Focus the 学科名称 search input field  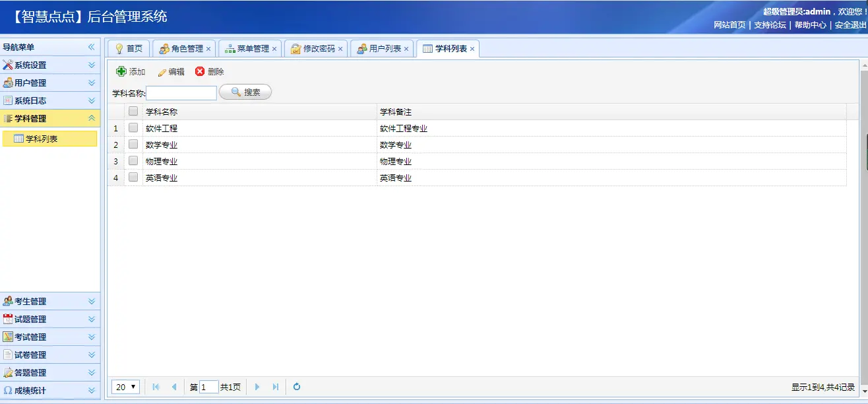[181, 93]
